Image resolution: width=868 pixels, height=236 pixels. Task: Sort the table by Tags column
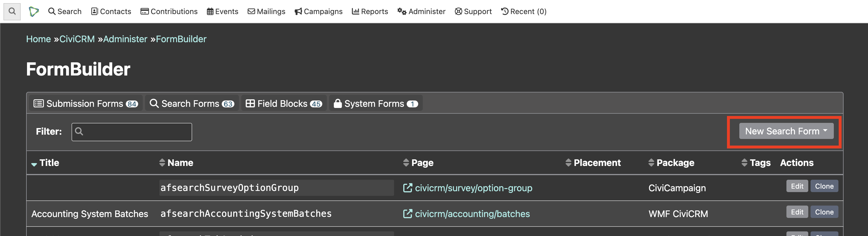click(x=756, y=163)
